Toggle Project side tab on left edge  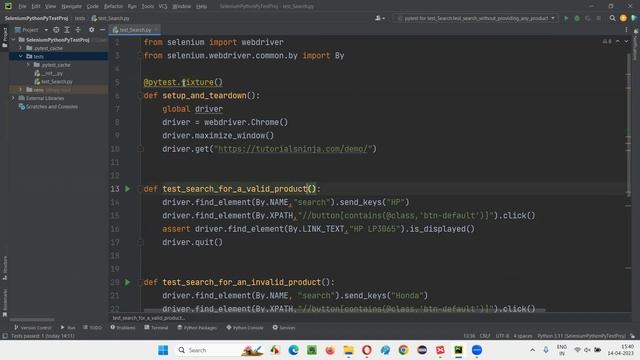[x=4, y=37]
